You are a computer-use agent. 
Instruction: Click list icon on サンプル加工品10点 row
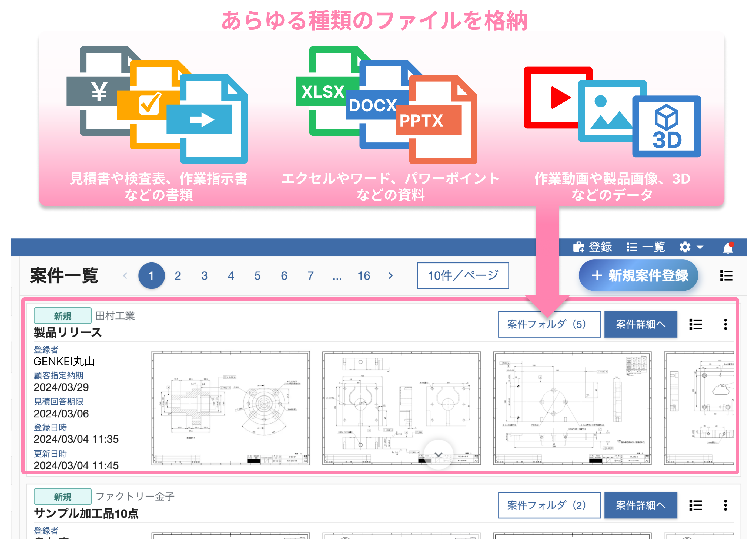pos(695,505)
